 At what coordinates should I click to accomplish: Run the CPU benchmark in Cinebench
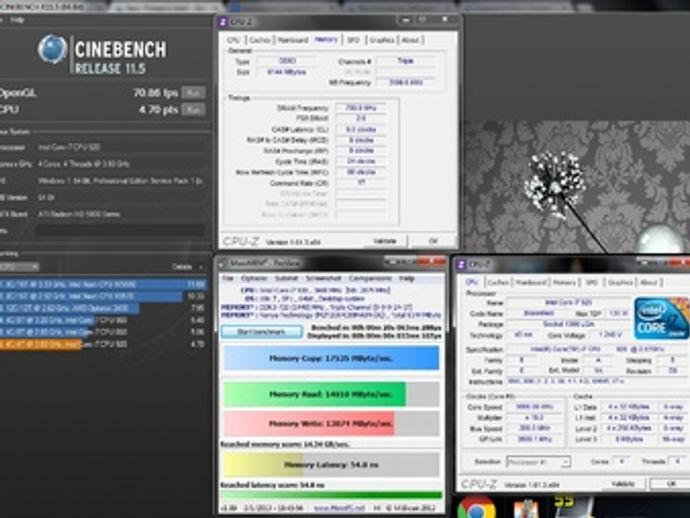coord(193,110)
